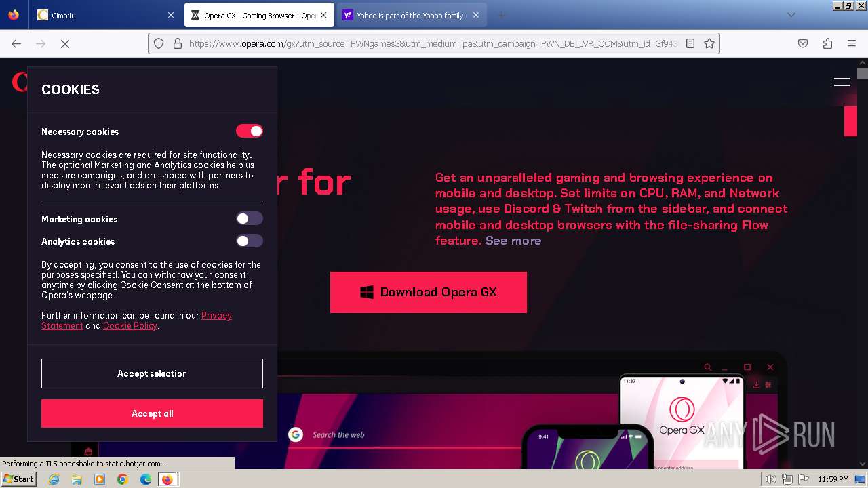
Task: Click the Firefox logo in the tab bar
Action: coord(14,15)
